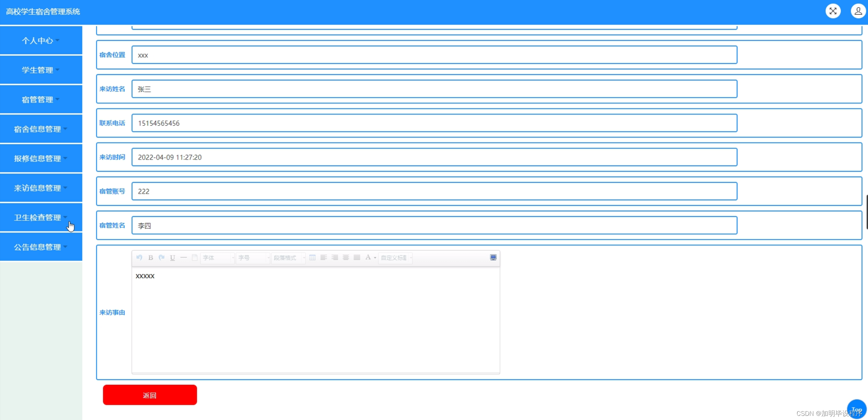Open the user profile icon in header
This screenshot has width=868, height=420.
(858, 11)
